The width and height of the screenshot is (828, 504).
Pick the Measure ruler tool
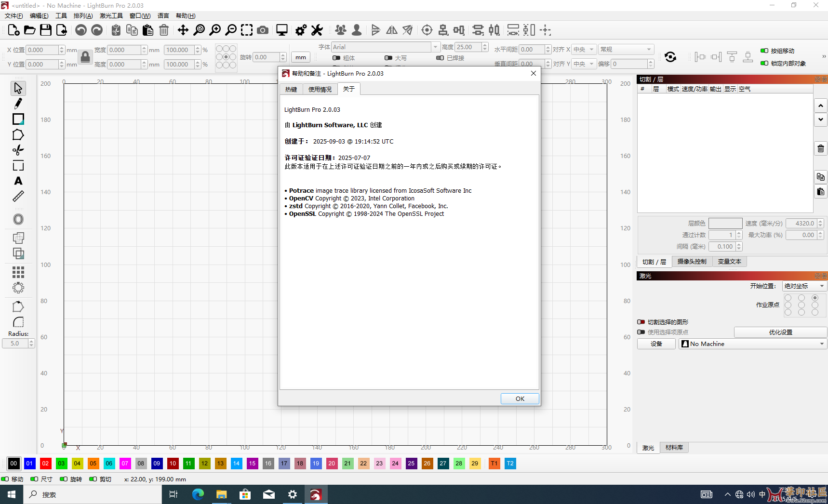(x=18, y=196)
